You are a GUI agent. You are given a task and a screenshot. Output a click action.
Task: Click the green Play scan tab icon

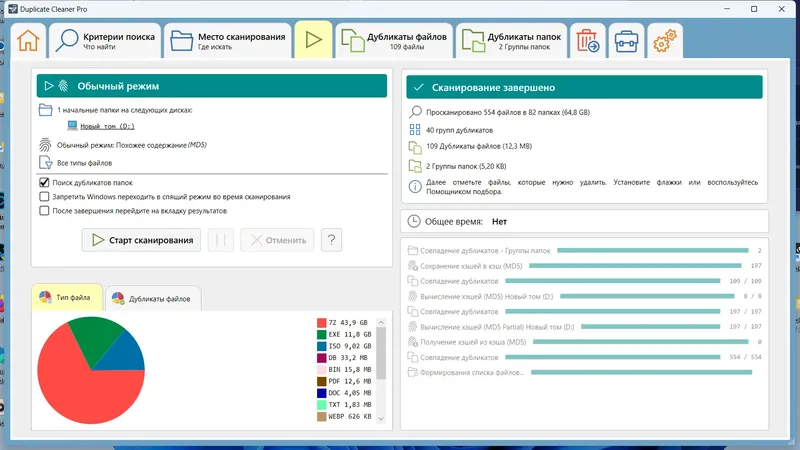313,40
